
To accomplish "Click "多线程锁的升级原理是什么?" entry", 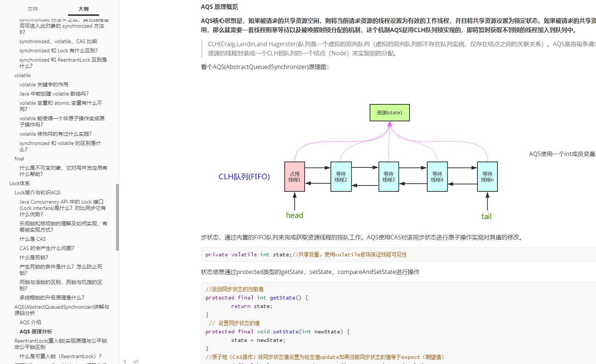I will (52, 297).
